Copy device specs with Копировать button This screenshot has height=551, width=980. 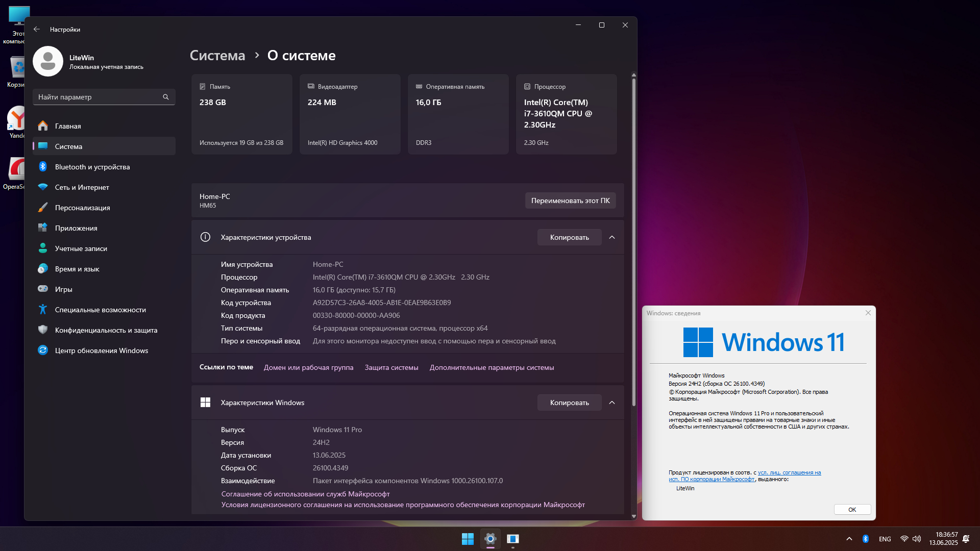[569, 237]
